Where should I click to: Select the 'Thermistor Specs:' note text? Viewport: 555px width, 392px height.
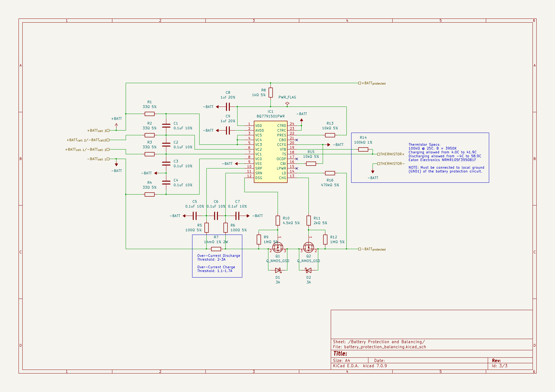coord(424,145)
